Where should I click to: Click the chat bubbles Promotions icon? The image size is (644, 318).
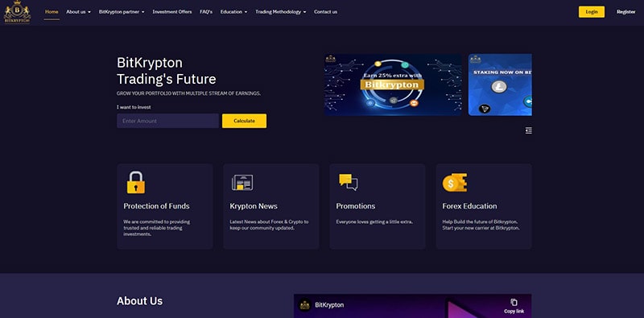[349, 182]
